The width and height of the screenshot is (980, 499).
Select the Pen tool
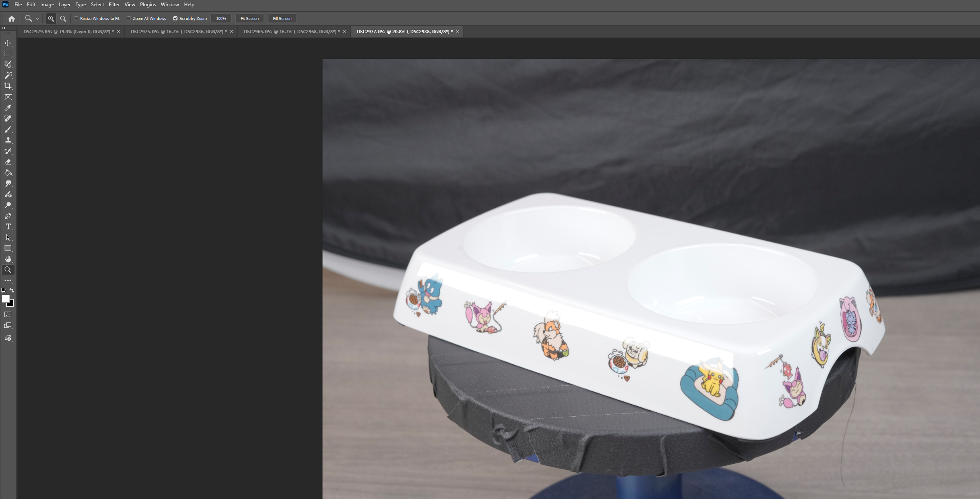pos(8,216)
